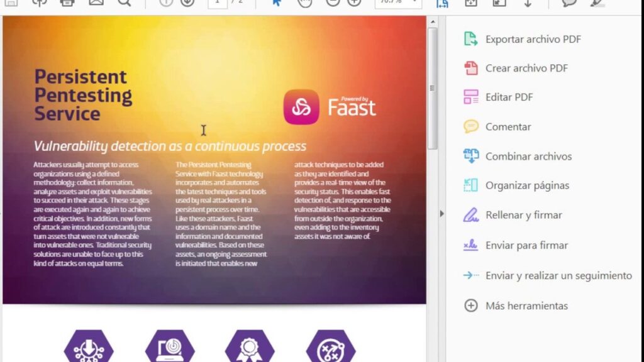
Task: Select the Rellenar y firmar pen icon
Action: point(470,215)
